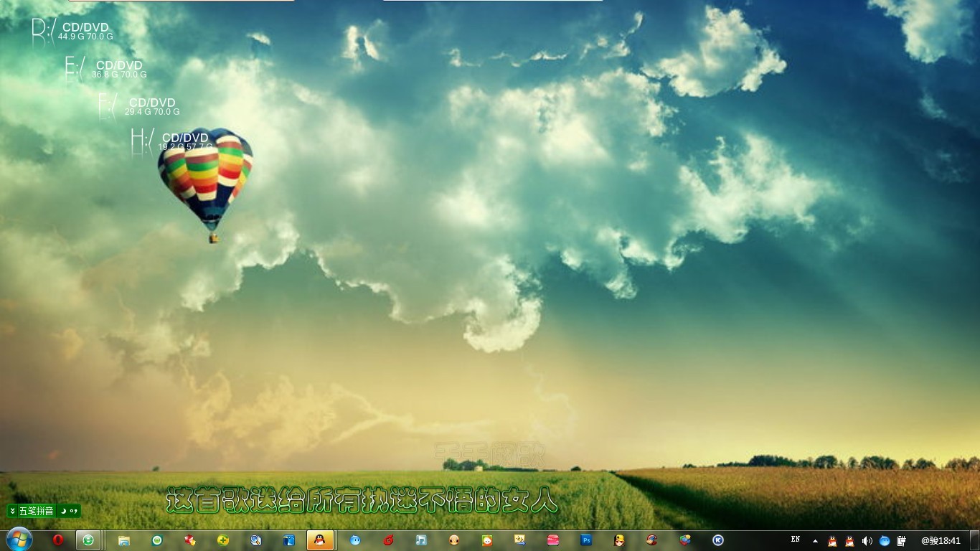The image size is (980, 551).
Task: Open the yellow-hat cartoon character taskbar icon
Action: tap(619, 540)
